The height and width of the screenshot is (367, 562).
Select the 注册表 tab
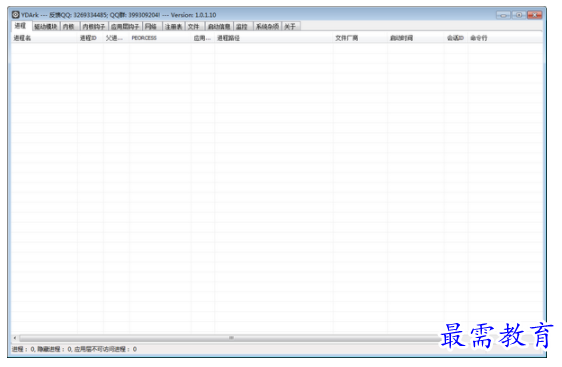pos(173,27)
